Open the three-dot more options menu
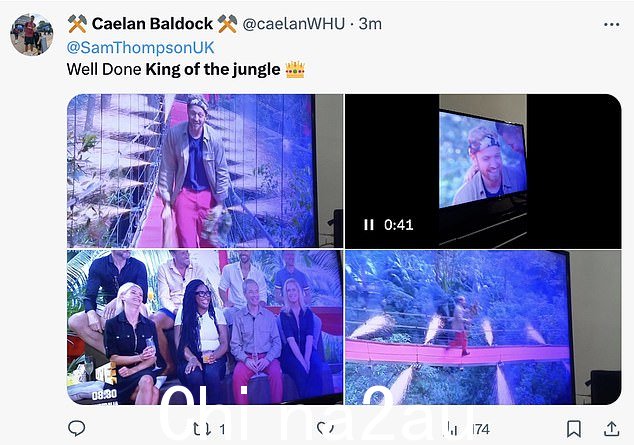Image resolution: width=634 pixels, height=445 pixels. pos(611,25)
